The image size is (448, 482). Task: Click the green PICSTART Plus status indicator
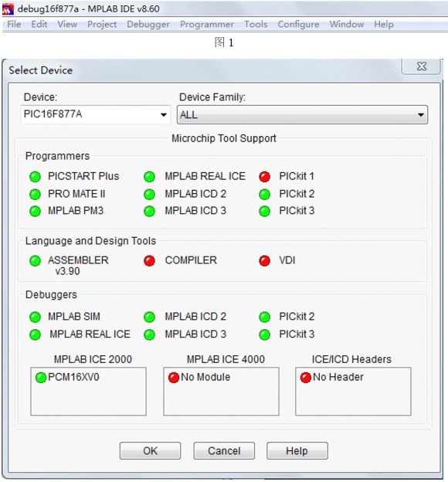click(35, 177)
